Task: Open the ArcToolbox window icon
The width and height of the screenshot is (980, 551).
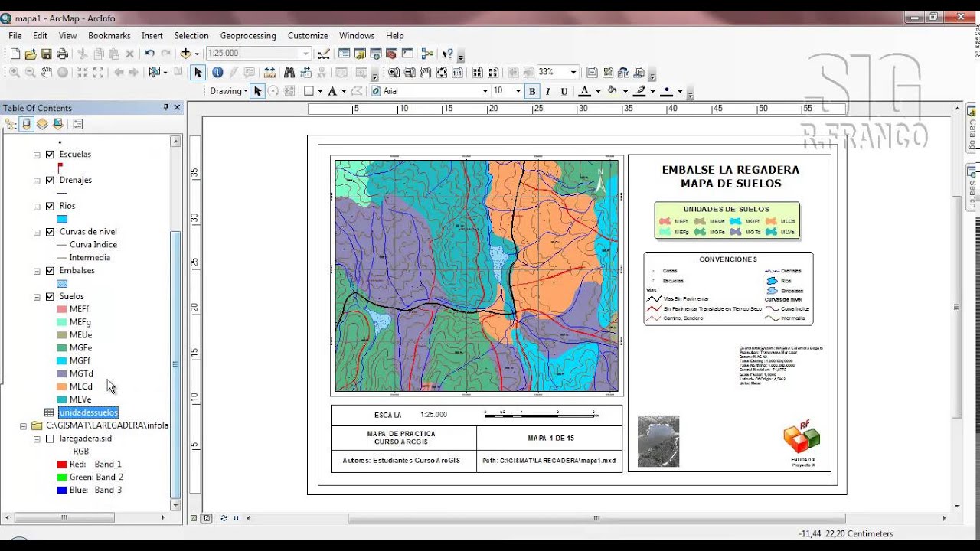Action: (x=392, y=54)
